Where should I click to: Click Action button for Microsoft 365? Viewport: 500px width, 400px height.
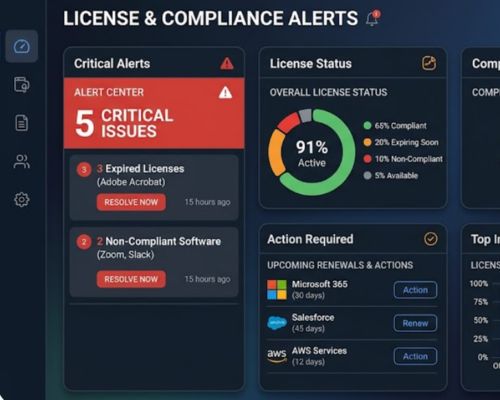coord(415,290)
